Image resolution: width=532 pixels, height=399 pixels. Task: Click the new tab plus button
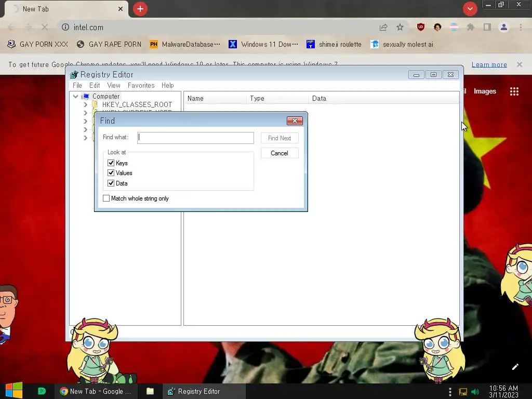point(140,9)
